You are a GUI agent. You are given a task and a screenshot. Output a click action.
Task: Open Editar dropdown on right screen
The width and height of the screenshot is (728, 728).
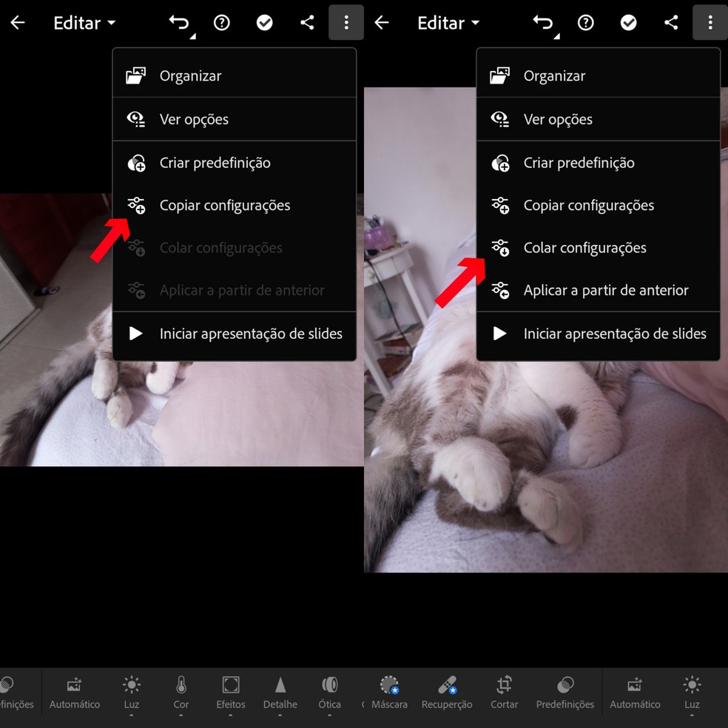pos(448,23)
